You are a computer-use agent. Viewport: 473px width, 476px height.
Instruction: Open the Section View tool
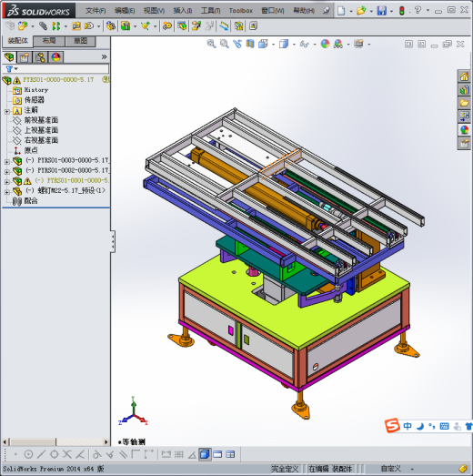(250, 44)
